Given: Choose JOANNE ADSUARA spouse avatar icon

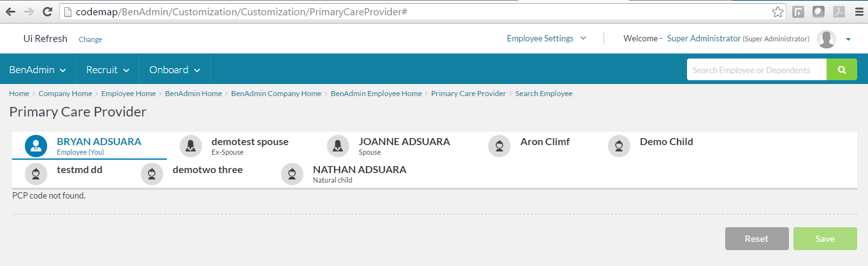Looking at the screenshot, I should (x=338, y=146).
